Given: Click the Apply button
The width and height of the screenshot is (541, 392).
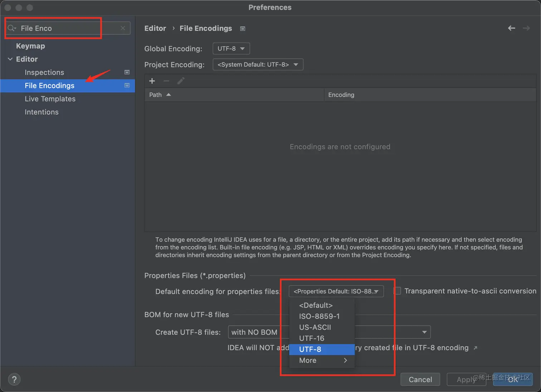Looking at the screenshot, I should pyautogui.click(x=466, y=379).
